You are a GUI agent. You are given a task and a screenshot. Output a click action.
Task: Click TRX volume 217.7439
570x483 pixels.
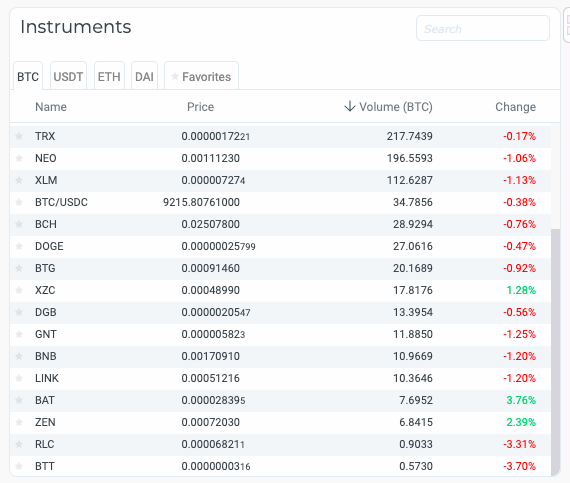[410, 136]
